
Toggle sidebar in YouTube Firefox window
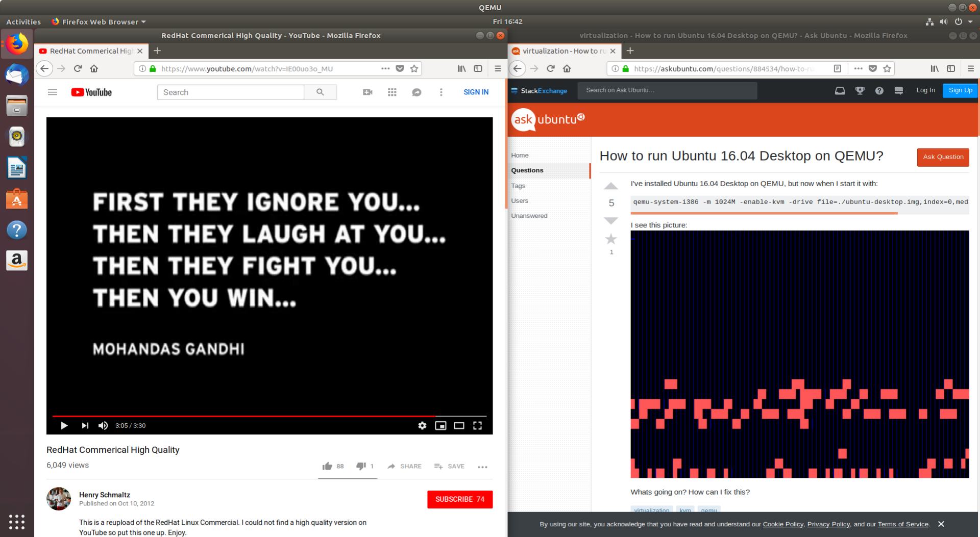(x=478, y=68)
